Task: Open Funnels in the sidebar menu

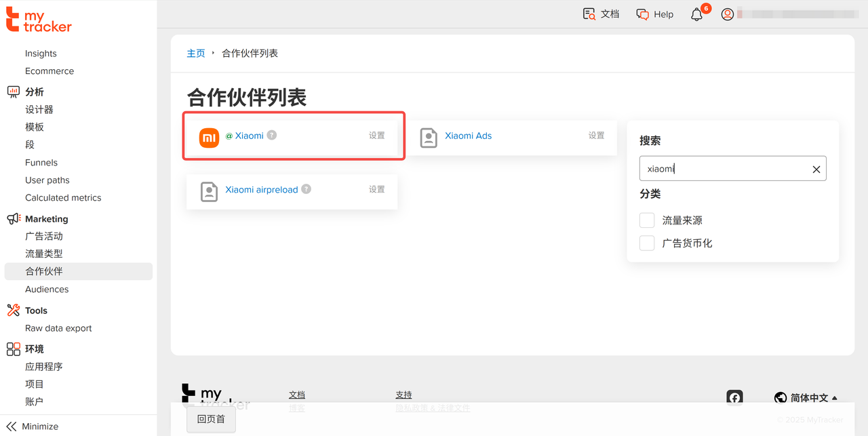Action: tap(41, 163)
